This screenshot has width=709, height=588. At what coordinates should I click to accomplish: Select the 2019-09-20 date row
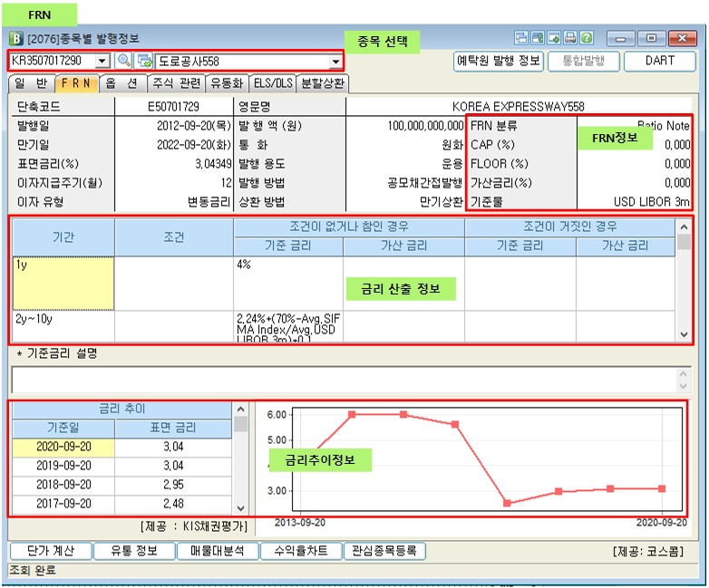(63, 466)
